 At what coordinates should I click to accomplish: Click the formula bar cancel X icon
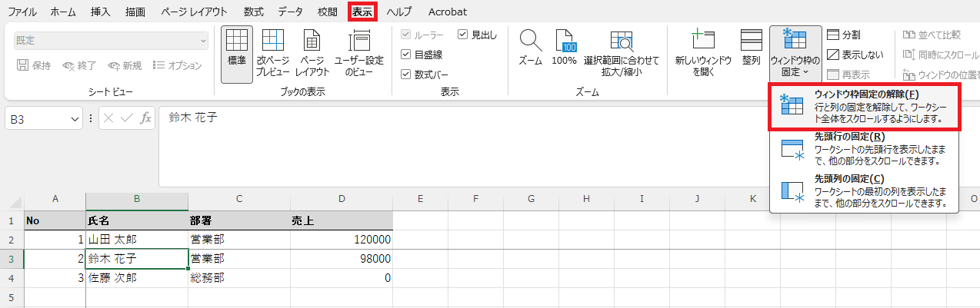pyautogui.click(x=109, y=118)
